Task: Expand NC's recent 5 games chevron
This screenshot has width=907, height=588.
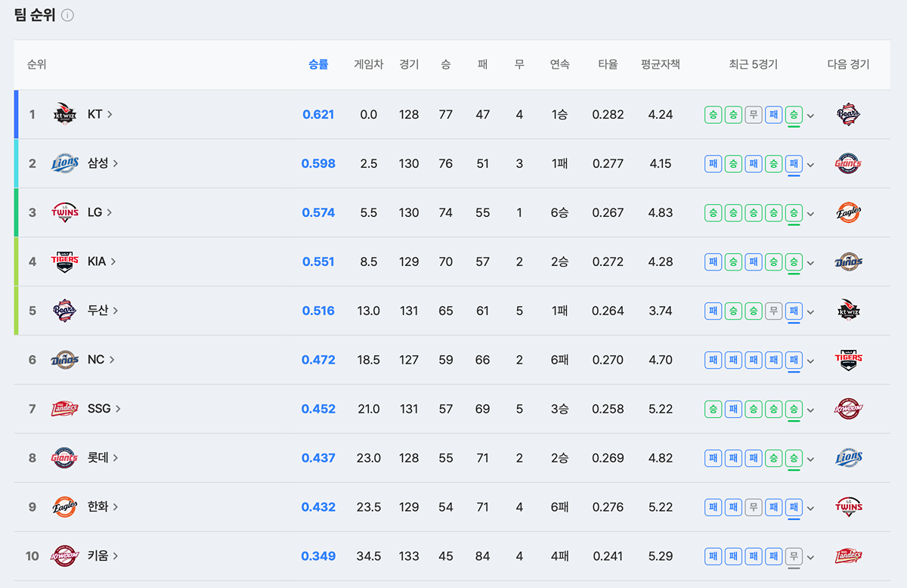Action: (x=810, y=361)
